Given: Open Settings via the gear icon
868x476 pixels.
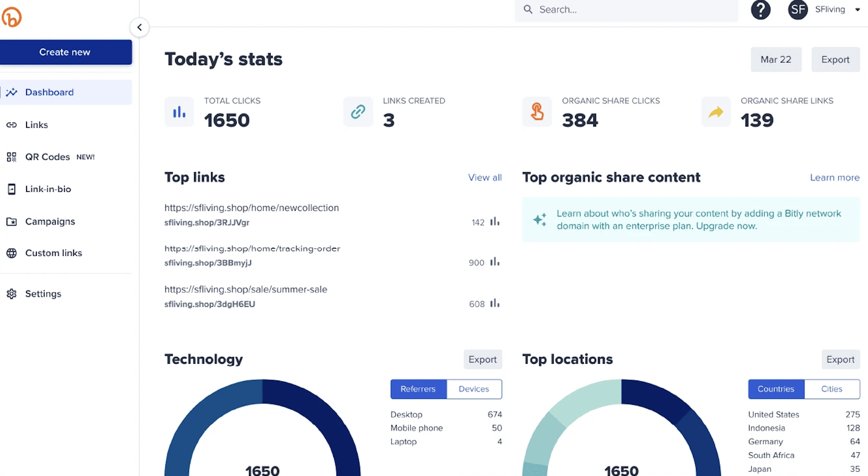Looking at the screenshot, I should pyautogui.click(x=11, y=294).
